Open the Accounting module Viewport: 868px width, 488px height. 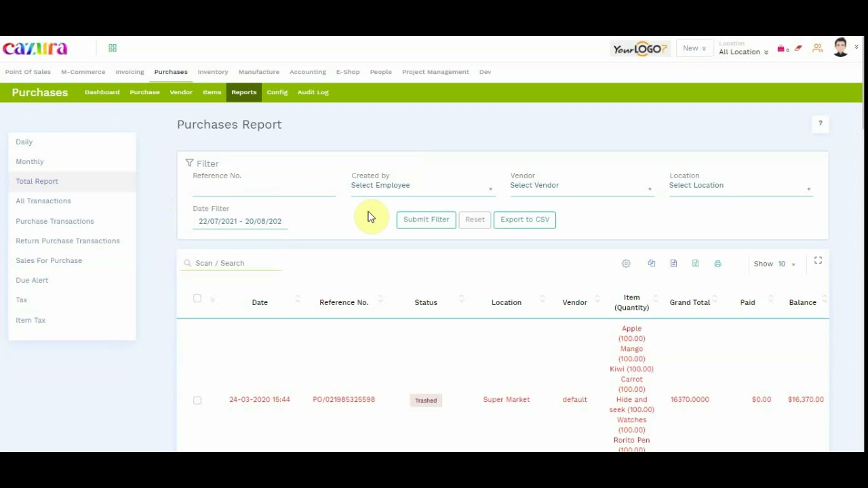[x=308, y=72]
